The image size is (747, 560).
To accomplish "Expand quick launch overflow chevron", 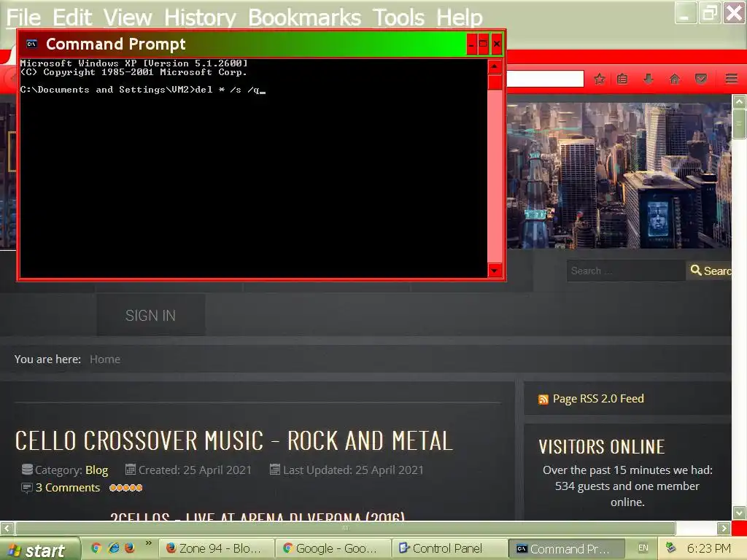I will click(149, 542).
